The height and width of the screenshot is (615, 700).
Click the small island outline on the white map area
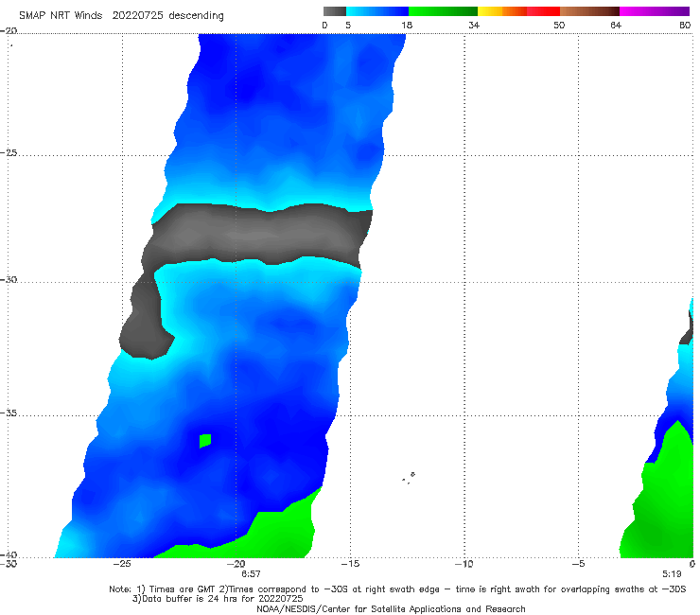pyautogui.click(x=412, y=474)
